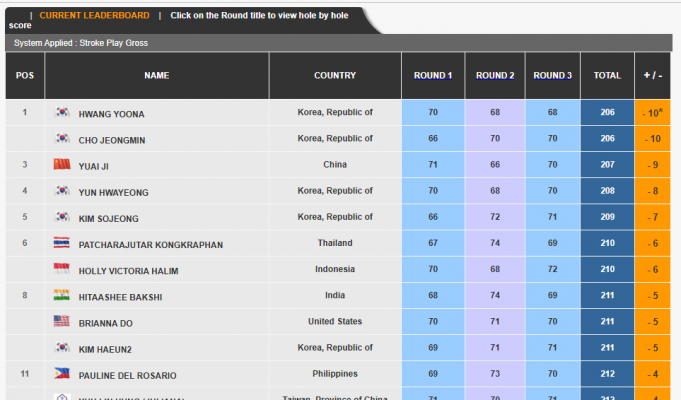Click Indonesia flag beside Holly Victoria Halim
The height and width of the screenshot is (400, 681).
pos(62,269)
